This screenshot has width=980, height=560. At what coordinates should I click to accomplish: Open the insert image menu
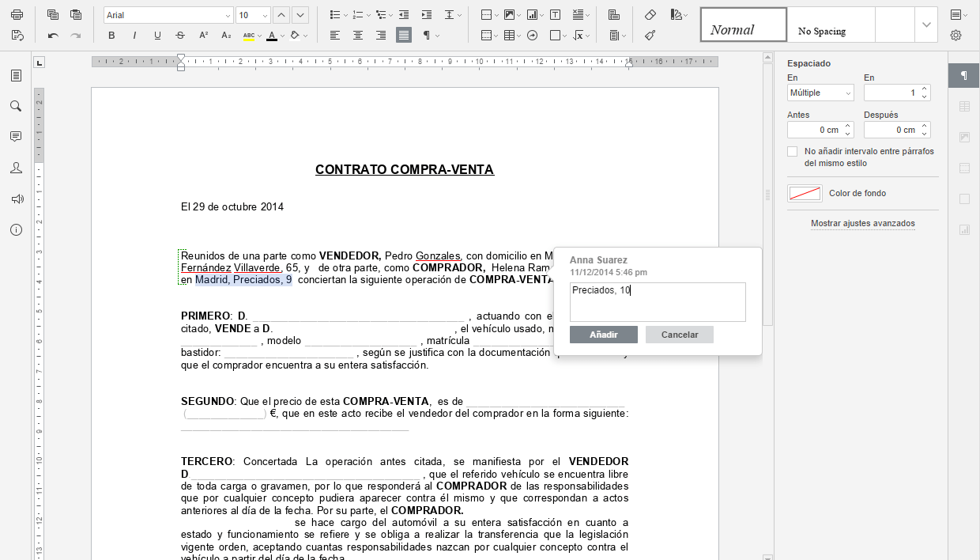[x=512, y=15]
